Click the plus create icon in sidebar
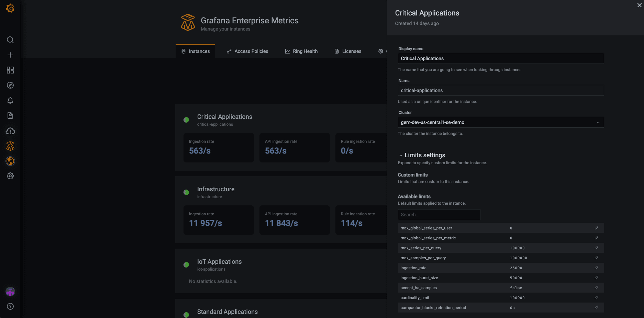 (10, 55)
